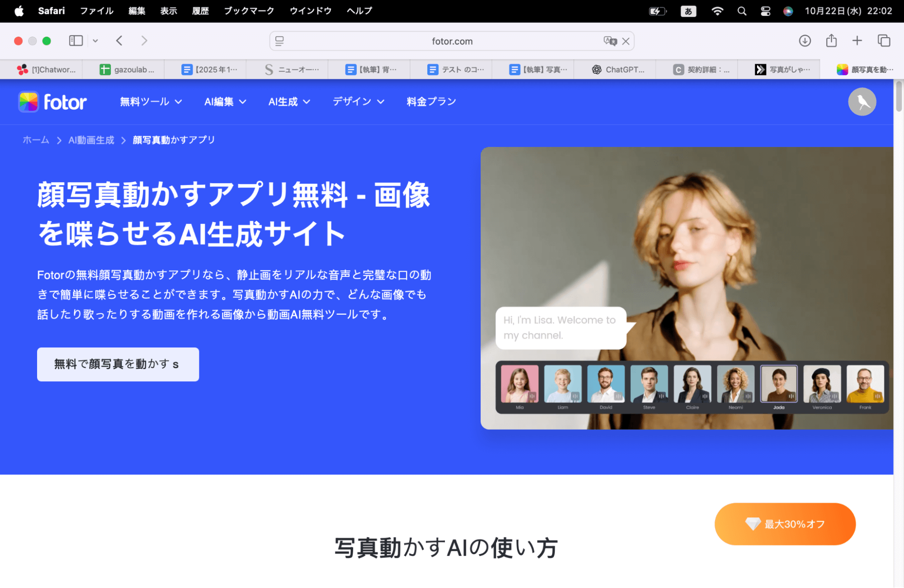Click the Fotor logo
Screen dimensions: 904x588
(52, 101)
